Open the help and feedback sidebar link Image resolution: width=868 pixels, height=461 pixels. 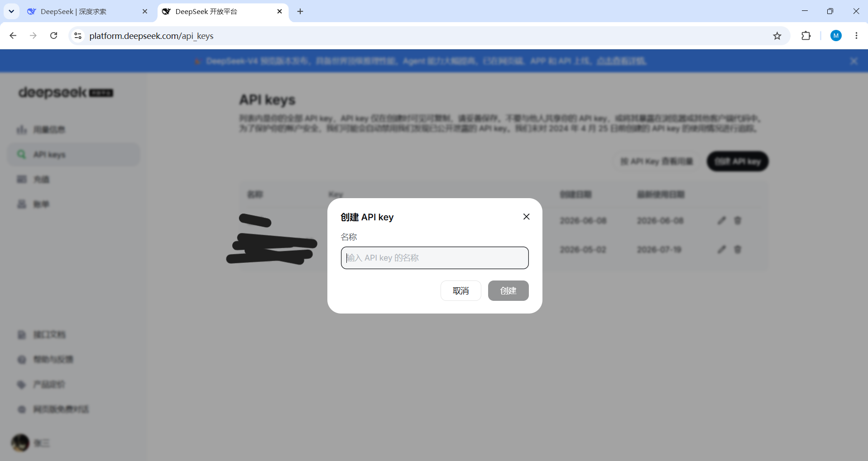74,360
